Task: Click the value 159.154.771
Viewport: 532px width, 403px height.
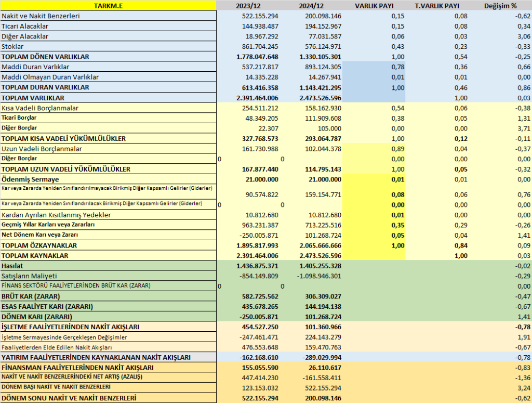Action: pos(323,194)
